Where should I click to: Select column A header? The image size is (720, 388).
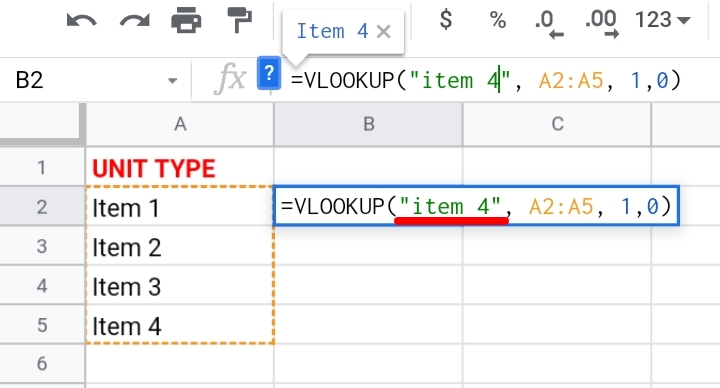point(180,124)
